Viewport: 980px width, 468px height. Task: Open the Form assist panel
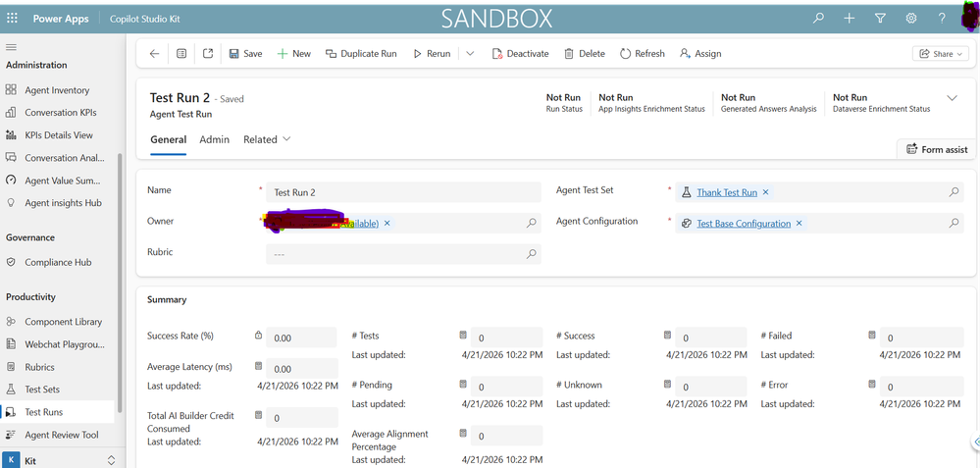coord(936,149)
